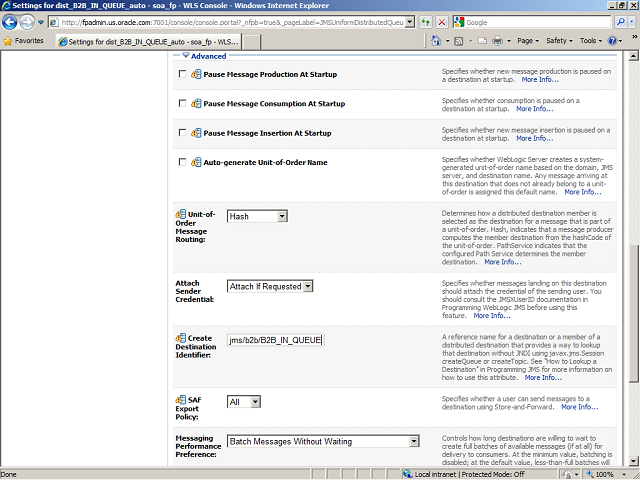Open the Favorites star panel
This screenshot has width=640, height=480.
pyautogui.click(x=26, y=41)
